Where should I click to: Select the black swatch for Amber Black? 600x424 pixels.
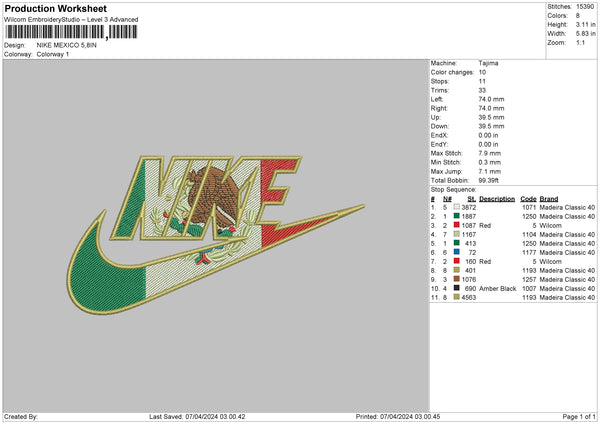coord(457,288)
